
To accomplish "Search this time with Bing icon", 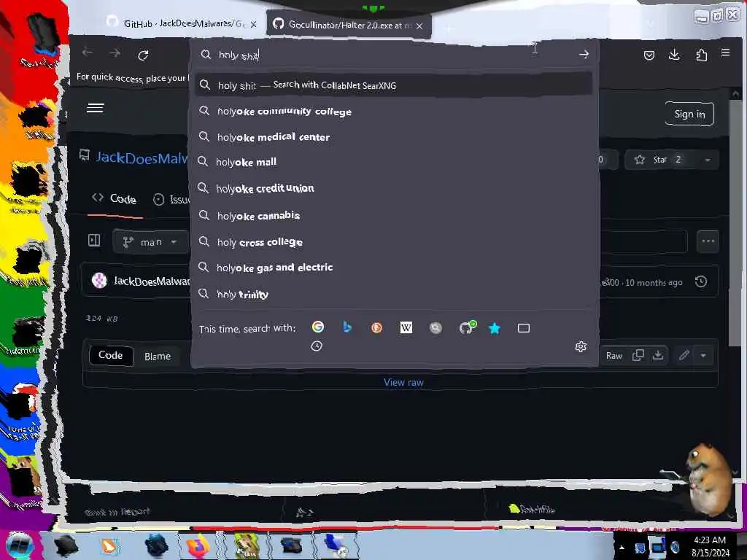I will pos(347,327).
